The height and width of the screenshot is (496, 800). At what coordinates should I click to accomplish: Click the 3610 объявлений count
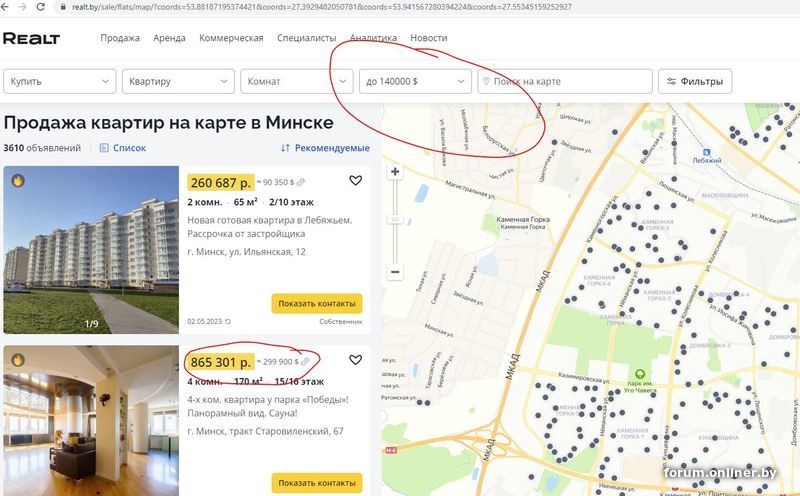coord(42,148)
